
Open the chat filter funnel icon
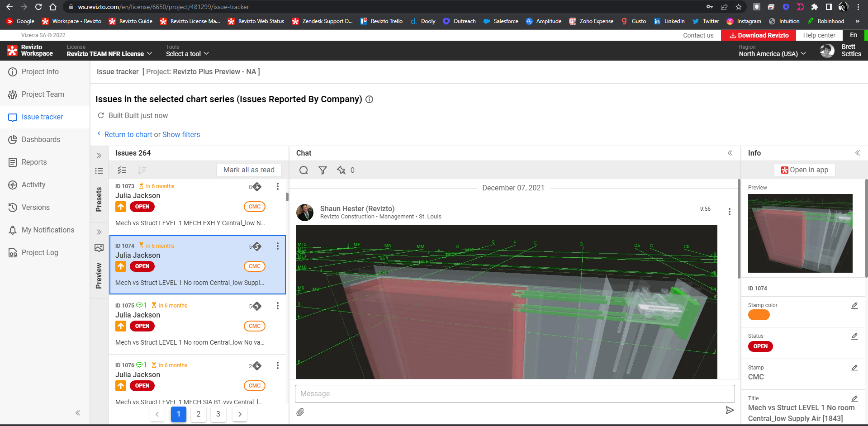pos(323,170)
